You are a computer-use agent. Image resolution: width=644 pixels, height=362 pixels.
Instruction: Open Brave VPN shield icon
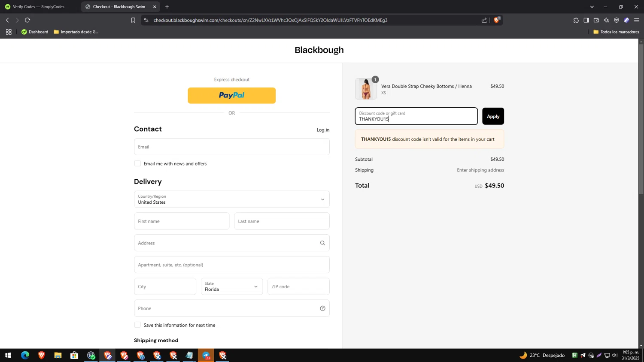click(617, 20)
